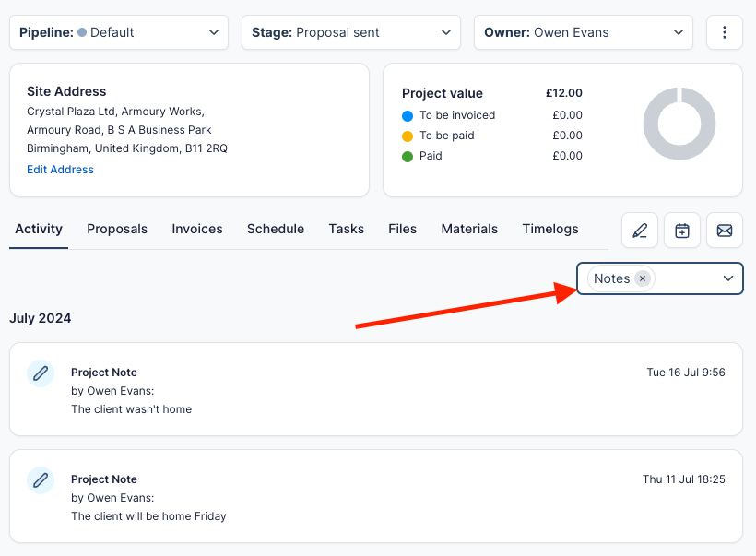Image resolution: width=756 pixels, height=556 pixels.
Task: Open the Schedule tab
Action: click(276, 229)
